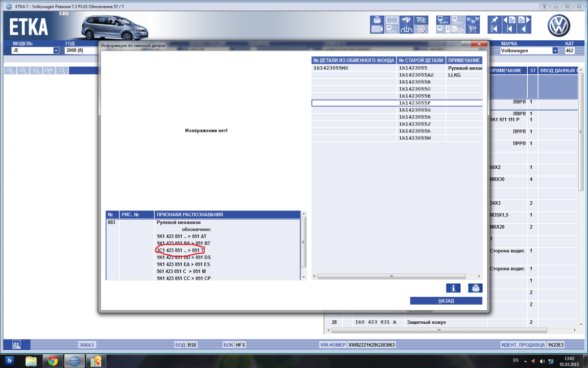Click the ИДЕНТ. ПРОДАВЦА value 1K22E3
The width and height of the screenshot is (588, 368).
click(x=556, y=345)
